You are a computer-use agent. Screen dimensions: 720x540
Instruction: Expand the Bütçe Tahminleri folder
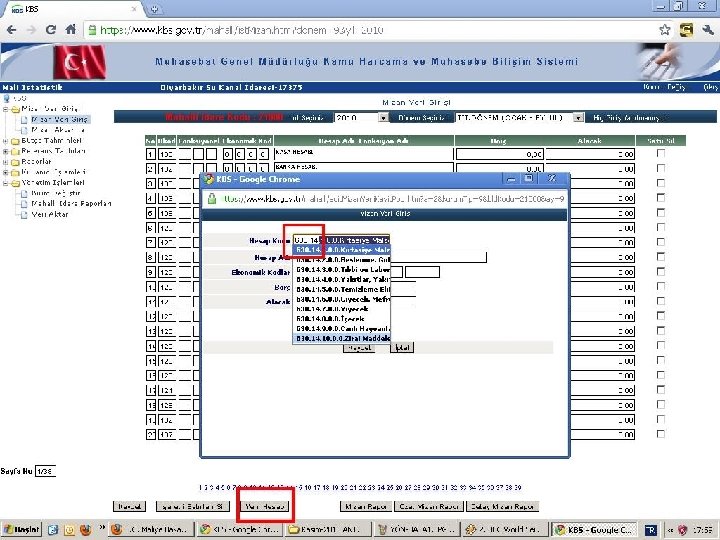click(6, 141)
